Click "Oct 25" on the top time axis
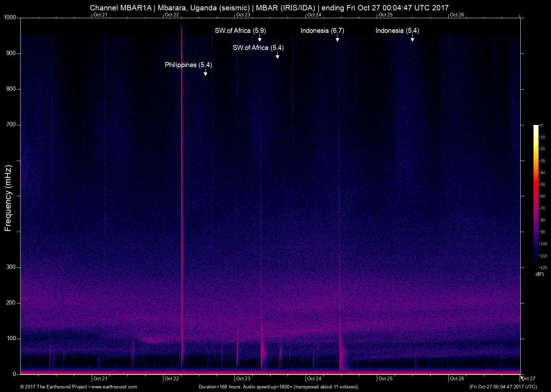Image resolution: width=551 pixels, height=392 pixels. coord(385,15)
